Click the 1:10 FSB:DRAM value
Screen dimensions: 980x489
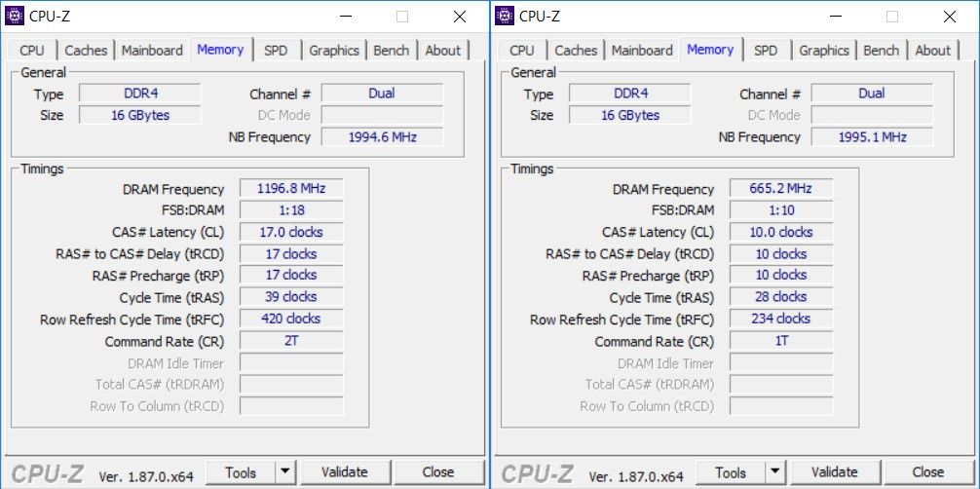781,210
